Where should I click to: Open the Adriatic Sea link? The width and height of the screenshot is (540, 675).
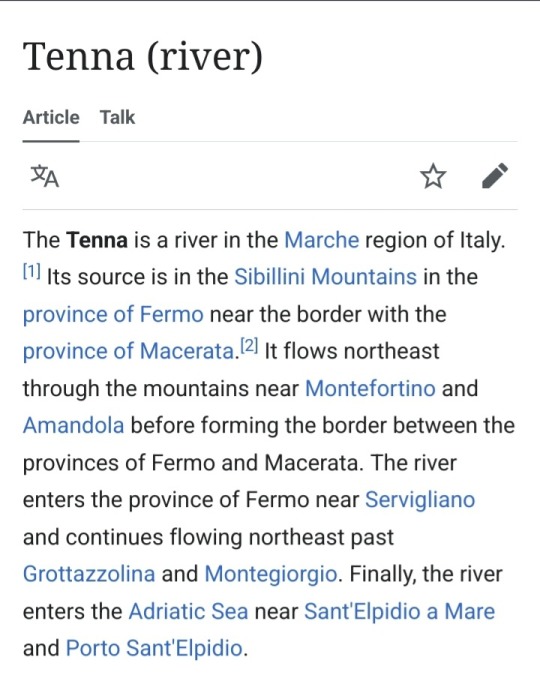(188, 611)
